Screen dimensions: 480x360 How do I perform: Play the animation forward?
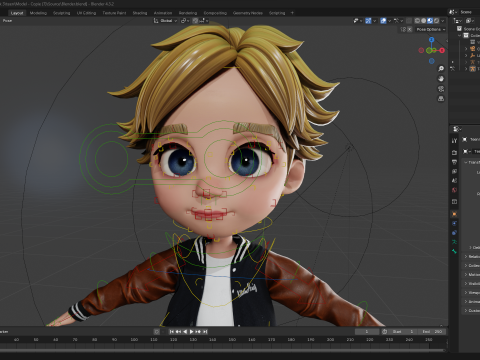click(x=192, y=332)
